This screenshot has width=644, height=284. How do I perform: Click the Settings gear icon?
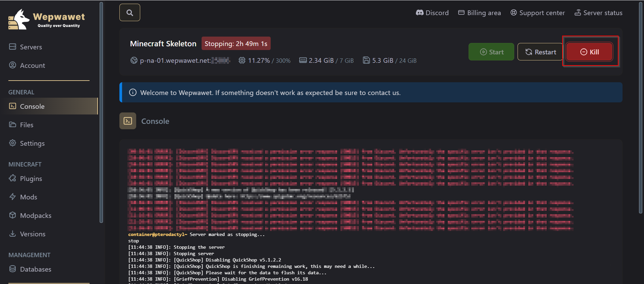click(x=12, y=143)
